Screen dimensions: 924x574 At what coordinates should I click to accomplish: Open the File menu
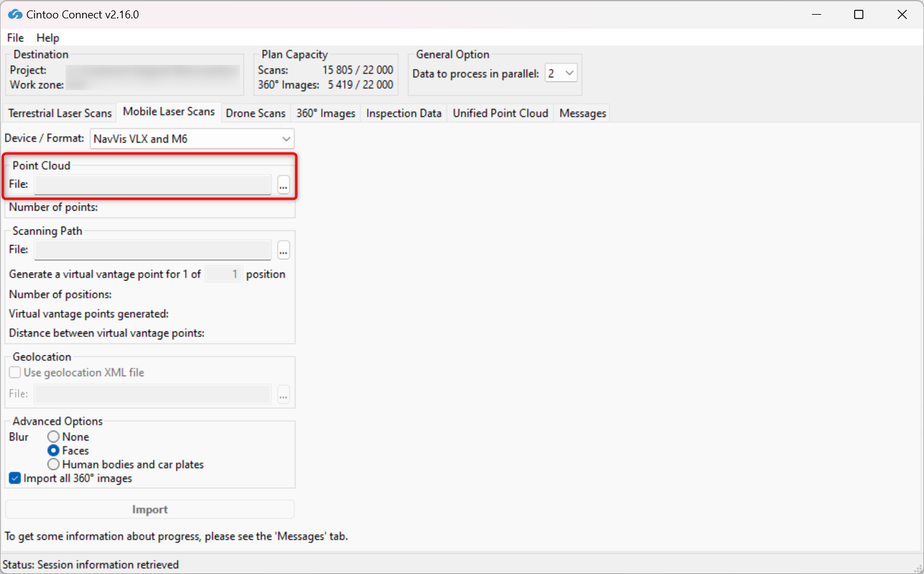pos(15,38)
